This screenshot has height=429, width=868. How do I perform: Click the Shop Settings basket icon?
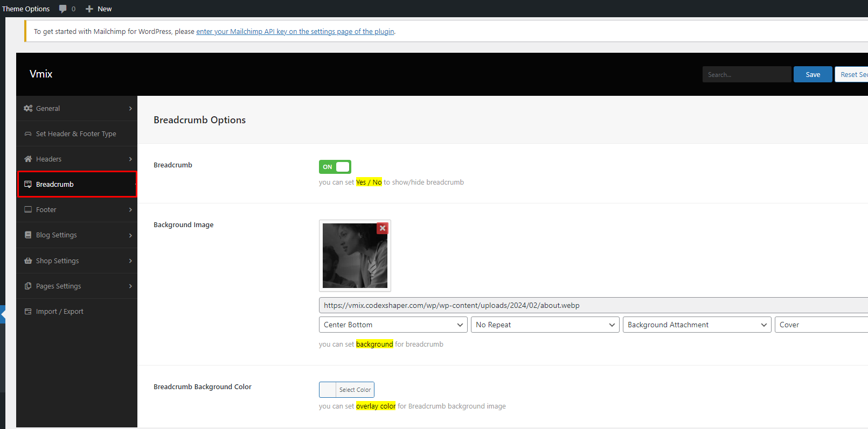click(x=28, y=261)
